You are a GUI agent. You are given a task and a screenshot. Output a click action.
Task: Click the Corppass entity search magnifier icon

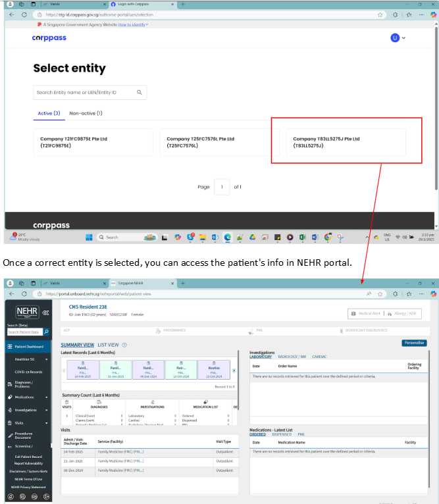coord(140,93)
